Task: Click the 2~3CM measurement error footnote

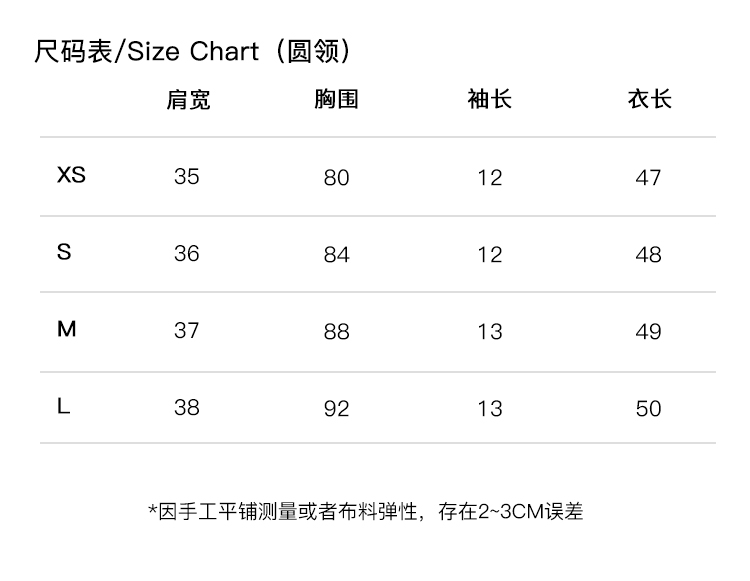Action: tap(366, 511)
